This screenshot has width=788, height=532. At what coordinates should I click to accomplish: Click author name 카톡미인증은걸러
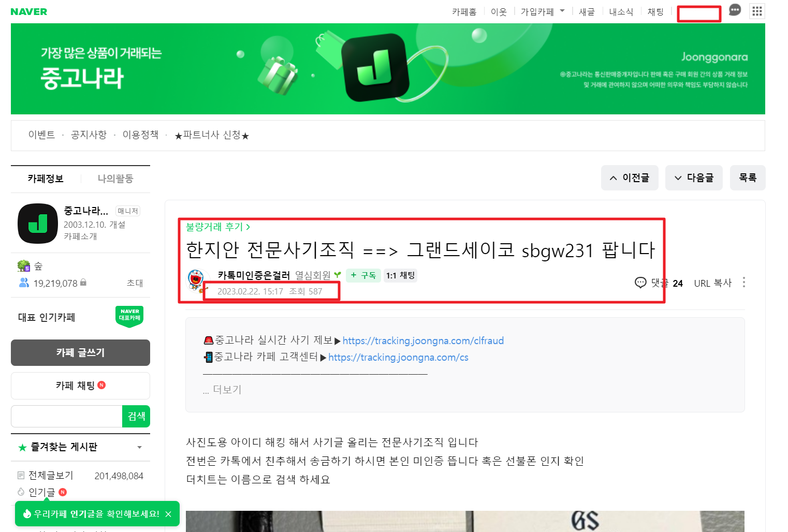pyautogui.click(x=254, y=275)
